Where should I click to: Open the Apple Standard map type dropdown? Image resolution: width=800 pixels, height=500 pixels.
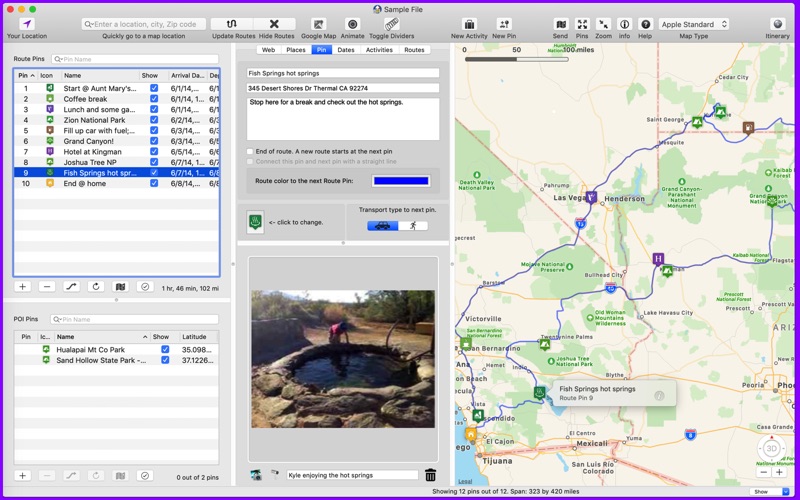693,24
